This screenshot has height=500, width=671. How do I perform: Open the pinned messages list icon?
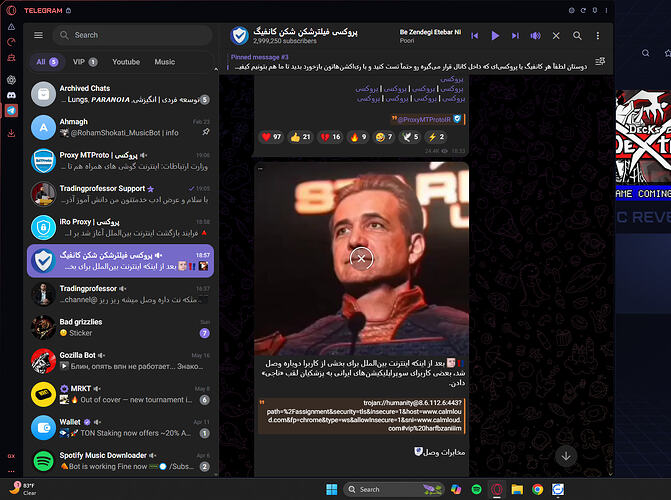click(600, 62)
